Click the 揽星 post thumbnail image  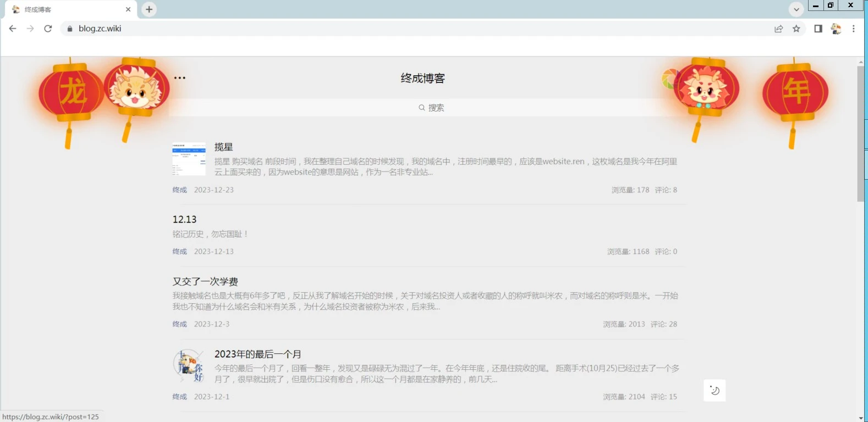[189, 159]
